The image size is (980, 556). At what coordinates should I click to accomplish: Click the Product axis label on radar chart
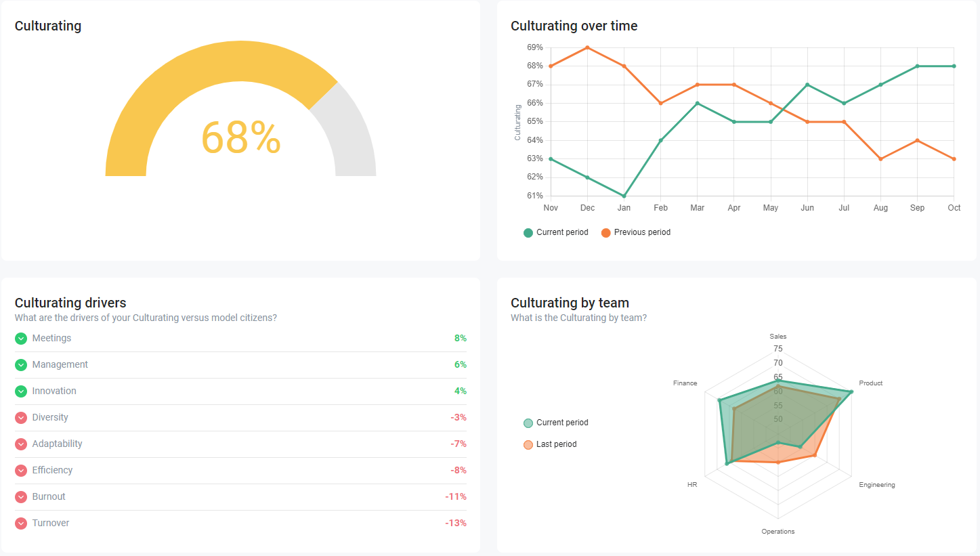pos(870,383)
